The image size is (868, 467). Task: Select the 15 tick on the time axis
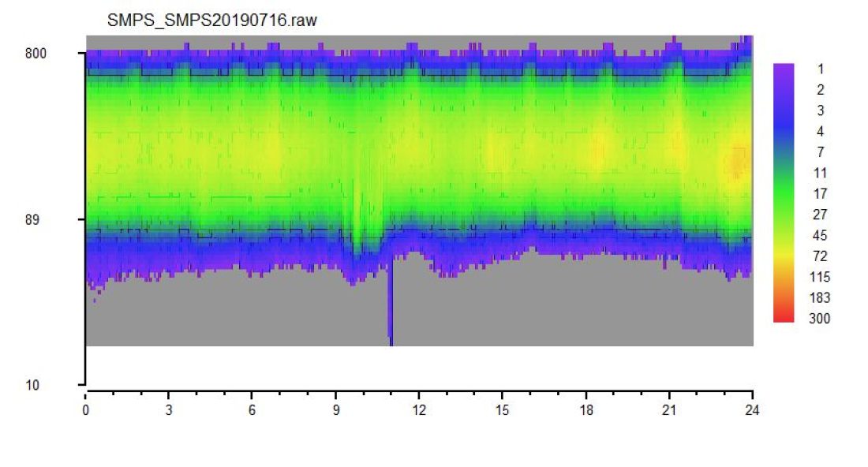[502, 410]
